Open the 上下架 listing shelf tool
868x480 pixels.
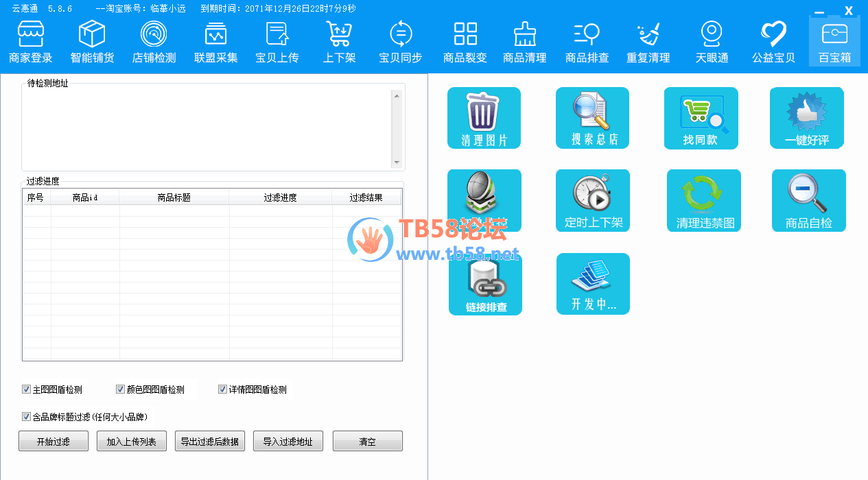click(340, 43)
